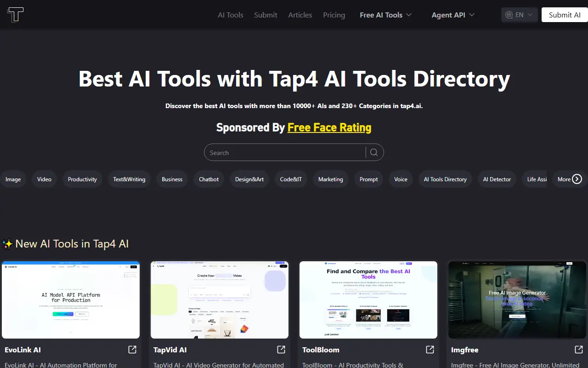Viewport: 588px width, 368px height.
Task: Select the Design&Art category
Action: [x=249, y=179]
